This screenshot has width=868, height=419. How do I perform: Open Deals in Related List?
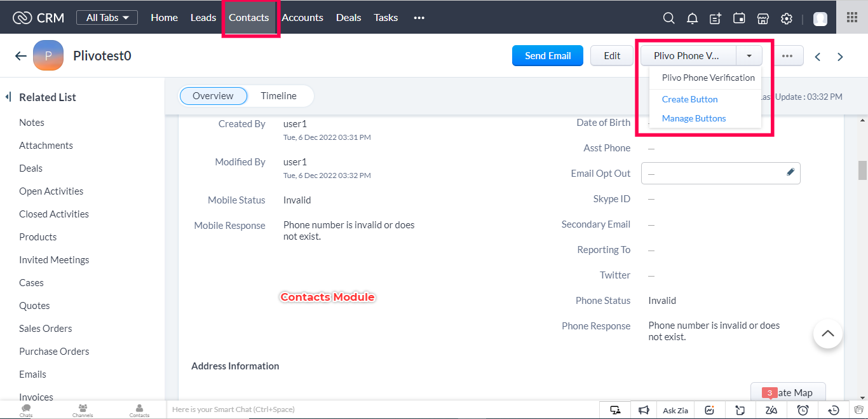pos(31,168)
